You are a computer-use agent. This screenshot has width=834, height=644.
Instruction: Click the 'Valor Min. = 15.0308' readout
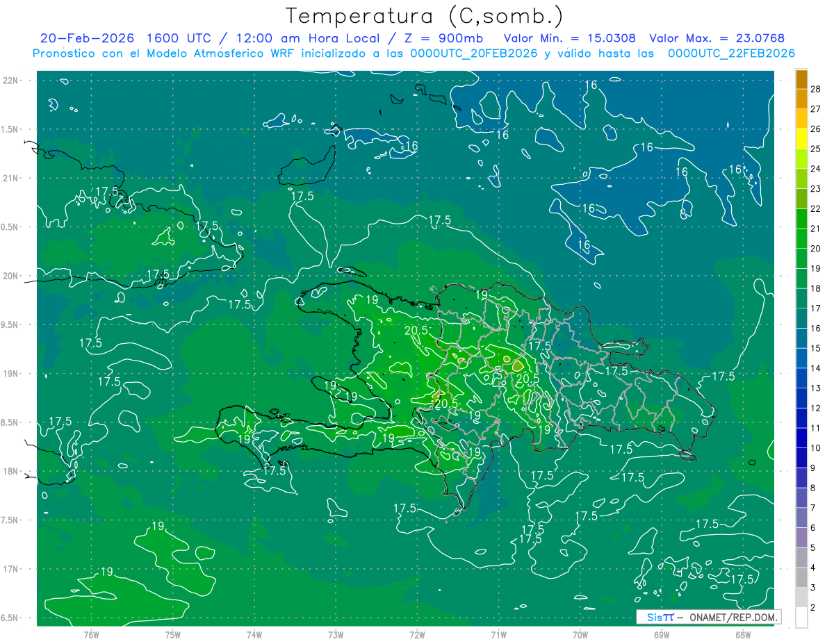click(x=569, y=38)
